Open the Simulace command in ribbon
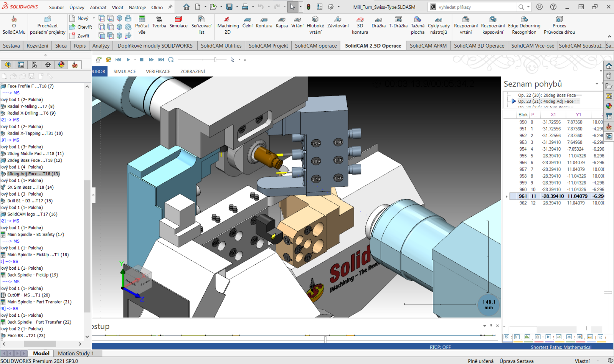The height and width of the screenshot is (364, 614). (x=178, y=23)
